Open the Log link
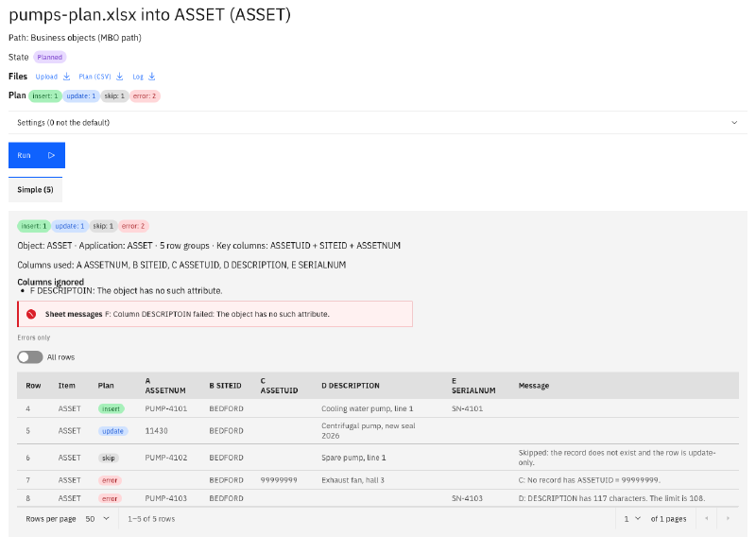 (138, 77)
